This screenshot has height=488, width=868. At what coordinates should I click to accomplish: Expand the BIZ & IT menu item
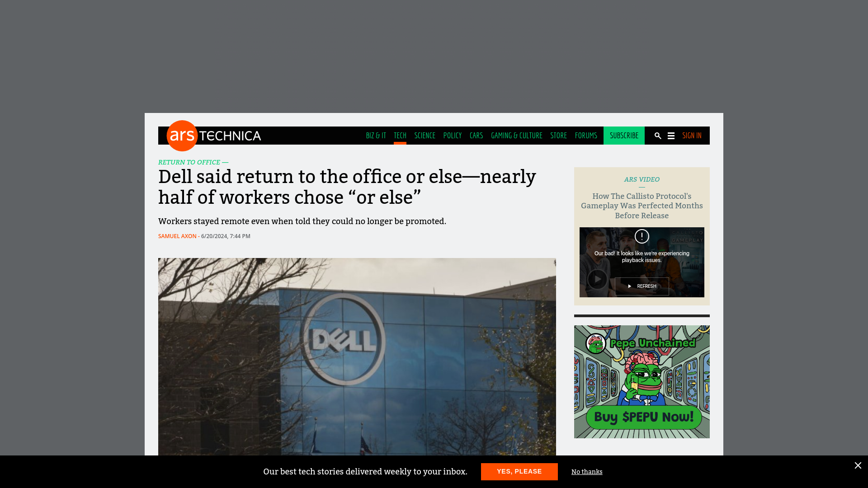[376, 135]
